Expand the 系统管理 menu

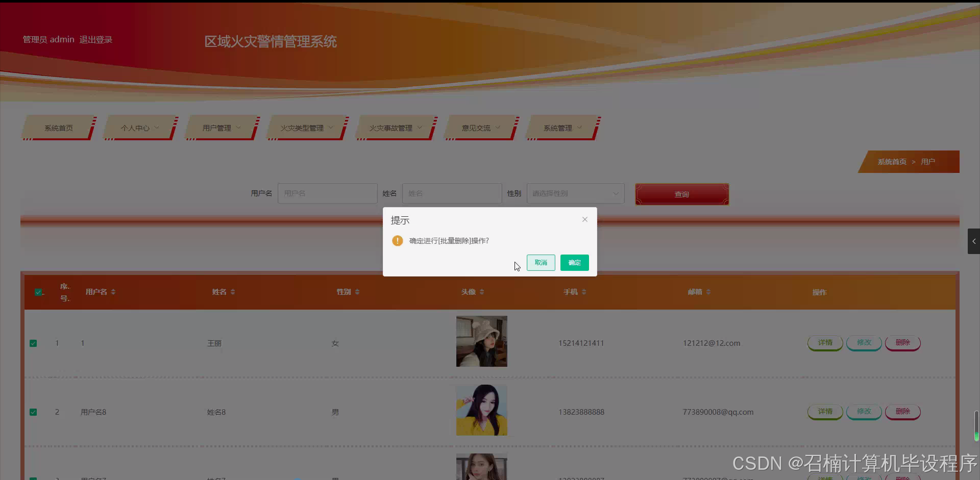pos(563,128)
